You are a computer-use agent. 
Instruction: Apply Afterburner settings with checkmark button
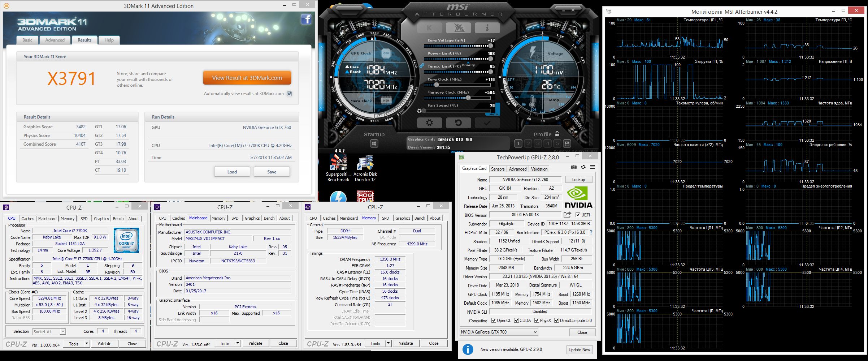pos(487,123)
